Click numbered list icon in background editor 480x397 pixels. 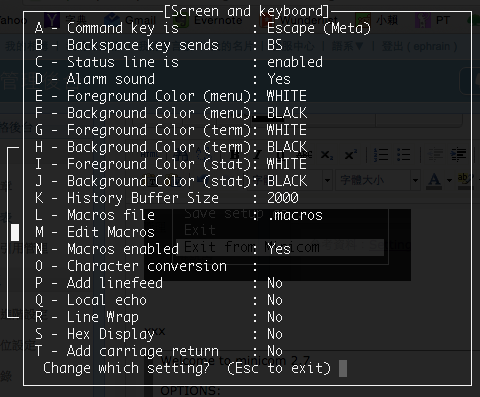pyautogui.click(x=381, y=155)
